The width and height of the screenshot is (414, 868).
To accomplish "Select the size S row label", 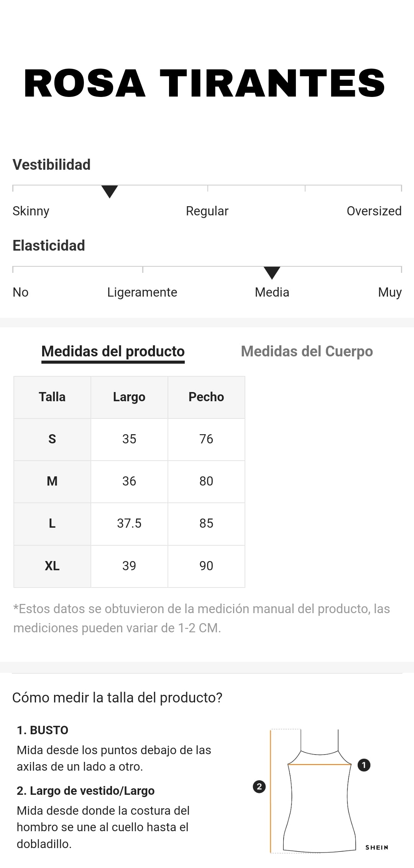I will [x=52, y=439].
